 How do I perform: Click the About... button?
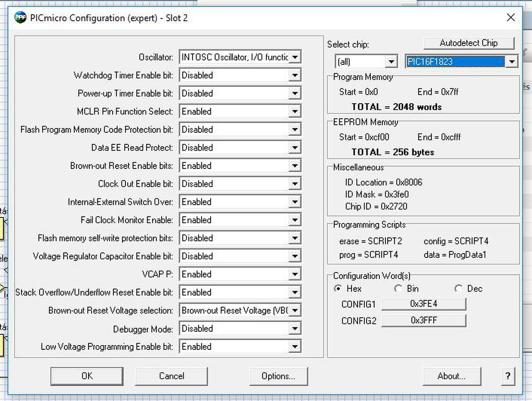tap(452, 376)
